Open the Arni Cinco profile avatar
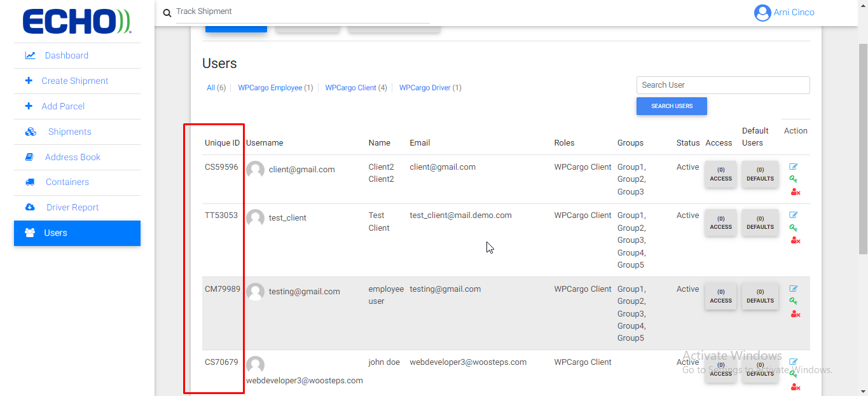The image size is (868, 396). click(762, 13)
